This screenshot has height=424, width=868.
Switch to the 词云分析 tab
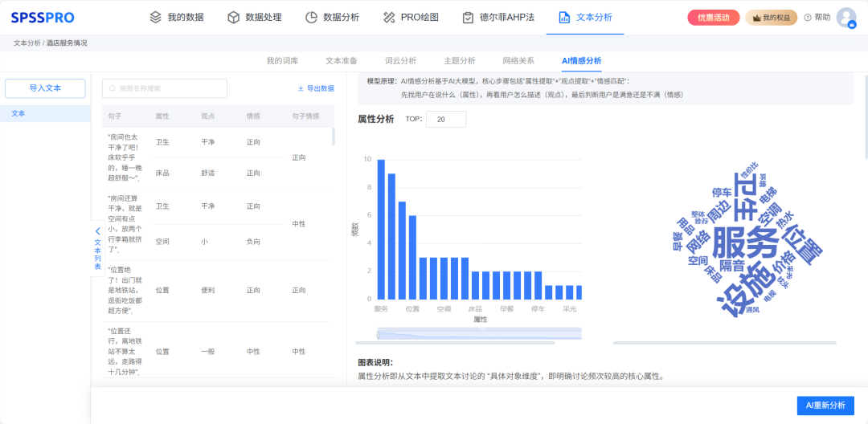(400, 60)
